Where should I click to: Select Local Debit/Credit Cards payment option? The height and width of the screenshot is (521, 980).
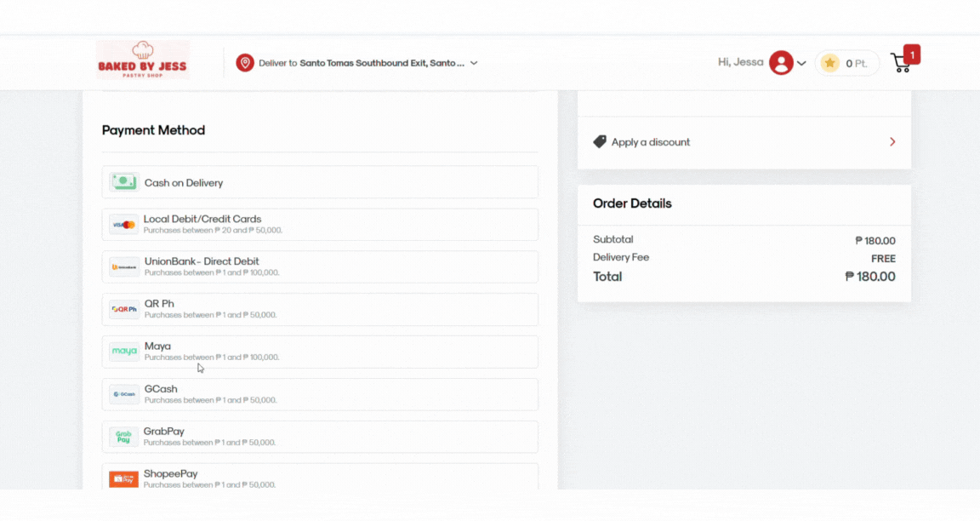pyautogui.click(x=320, y=225)
